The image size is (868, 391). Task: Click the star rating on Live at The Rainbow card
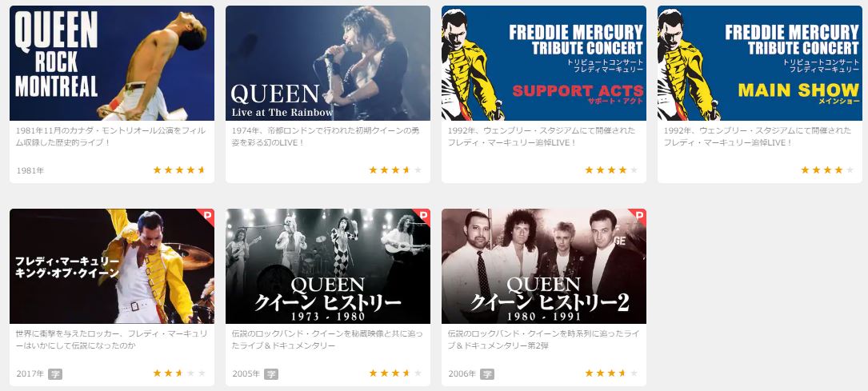tap(395, 170)
